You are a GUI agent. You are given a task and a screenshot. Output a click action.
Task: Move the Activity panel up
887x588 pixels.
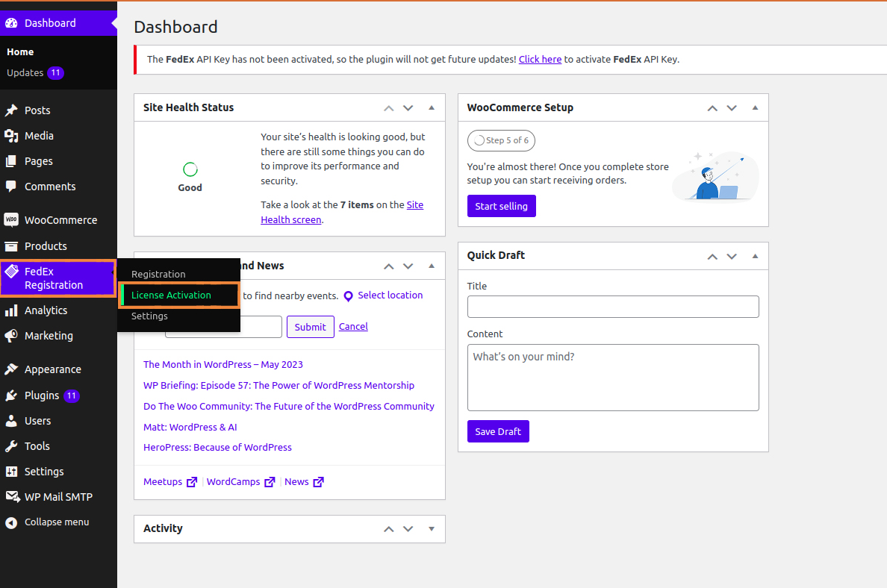point(389,529)
